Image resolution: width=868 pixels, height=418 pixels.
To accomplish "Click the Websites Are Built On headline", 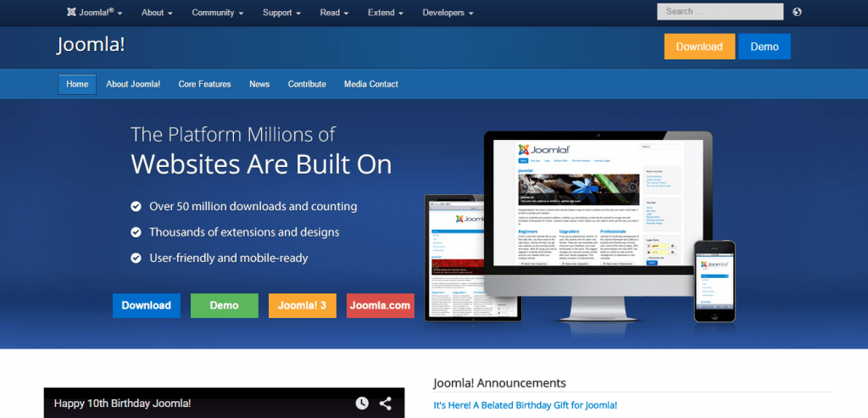I will tap(261, 164).
